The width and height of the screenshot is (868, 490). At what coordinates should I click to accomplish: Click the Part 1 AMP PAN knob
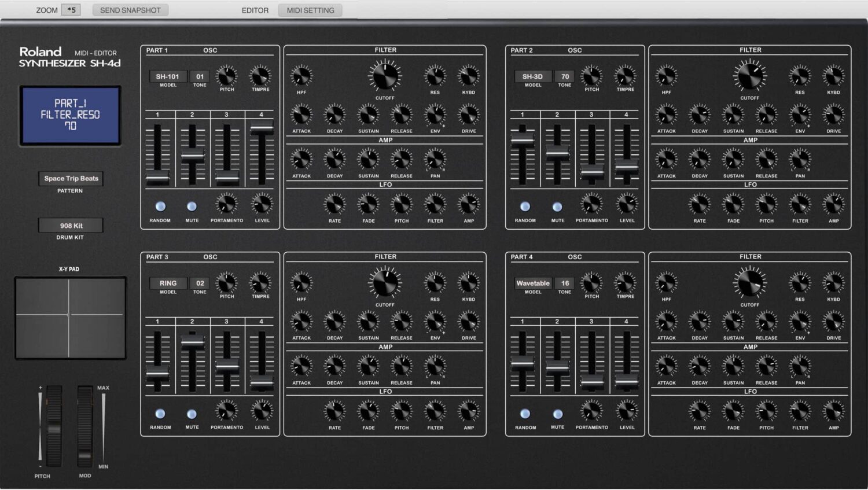pyautogui.click(x=435, y=159)
